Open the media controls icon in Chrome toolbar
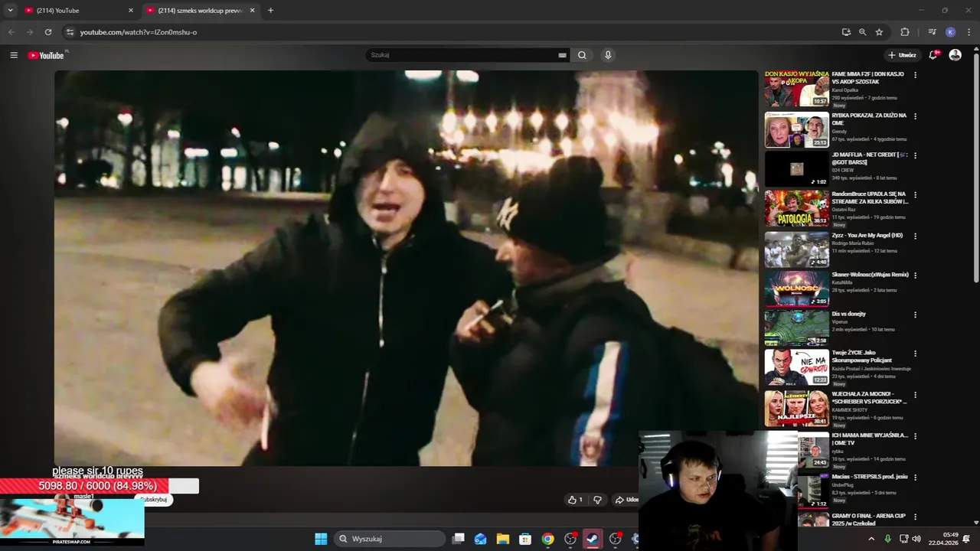Viewport: 980px width, 551px height. [x=932, y=32]
